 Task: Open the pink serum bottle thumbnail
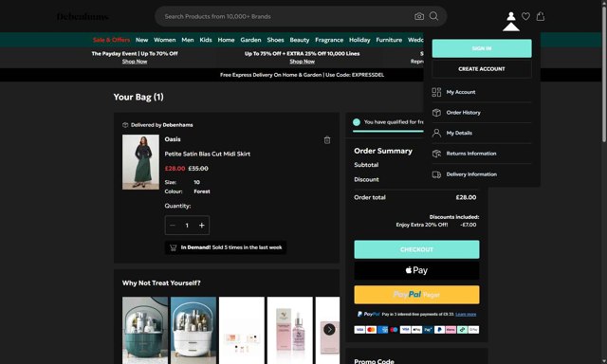290,330
